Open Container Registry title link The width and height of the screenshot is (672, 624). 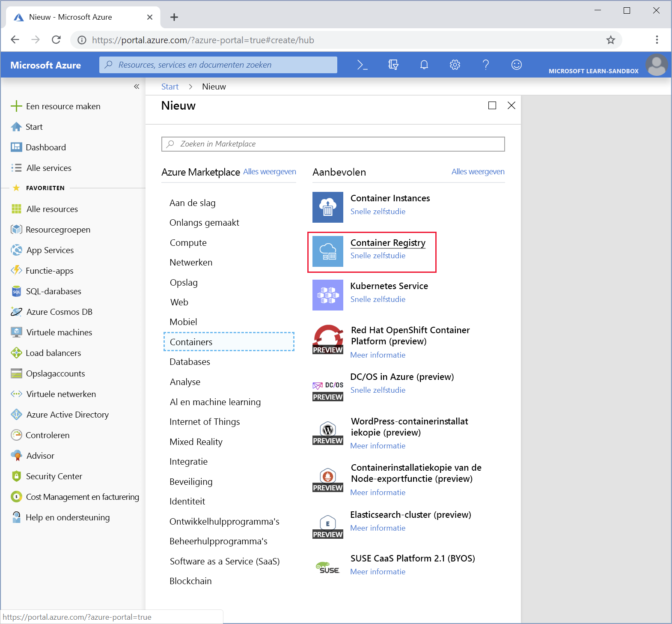pyautogui.click(x=388, y=243)
